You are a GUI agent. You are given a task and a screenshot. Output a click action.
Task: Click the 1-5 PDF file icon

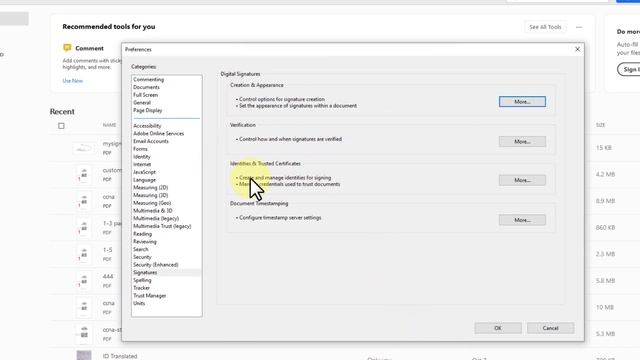click(84, 254)
